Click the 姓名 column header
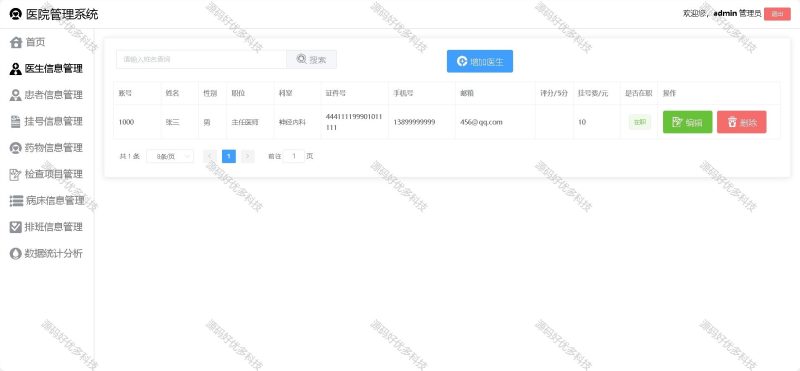The image size is (800, 371). point(172,93)
